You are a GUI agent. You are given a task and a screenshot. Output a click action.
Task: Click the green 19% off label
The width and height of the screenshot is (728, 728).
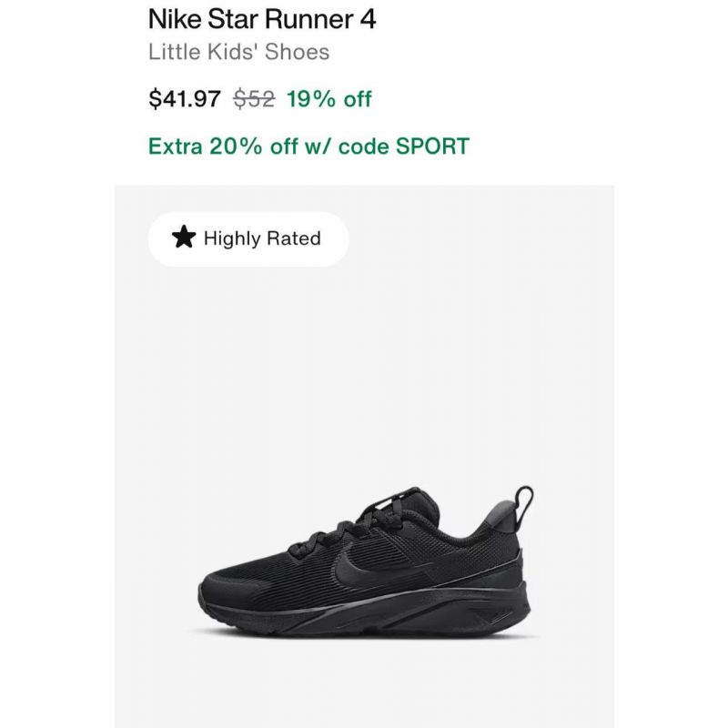329,98
